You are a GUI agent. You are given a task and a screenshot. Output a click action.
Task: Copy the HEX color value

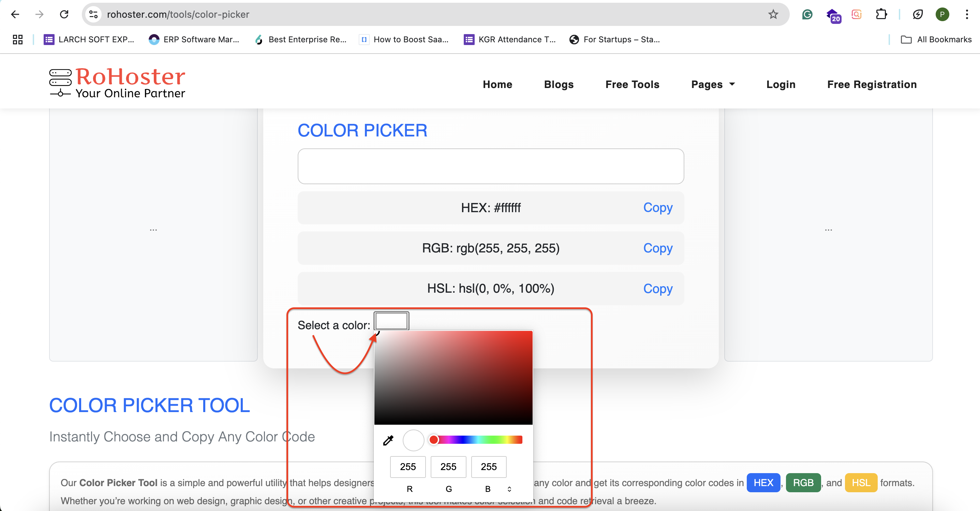point(657,207)
